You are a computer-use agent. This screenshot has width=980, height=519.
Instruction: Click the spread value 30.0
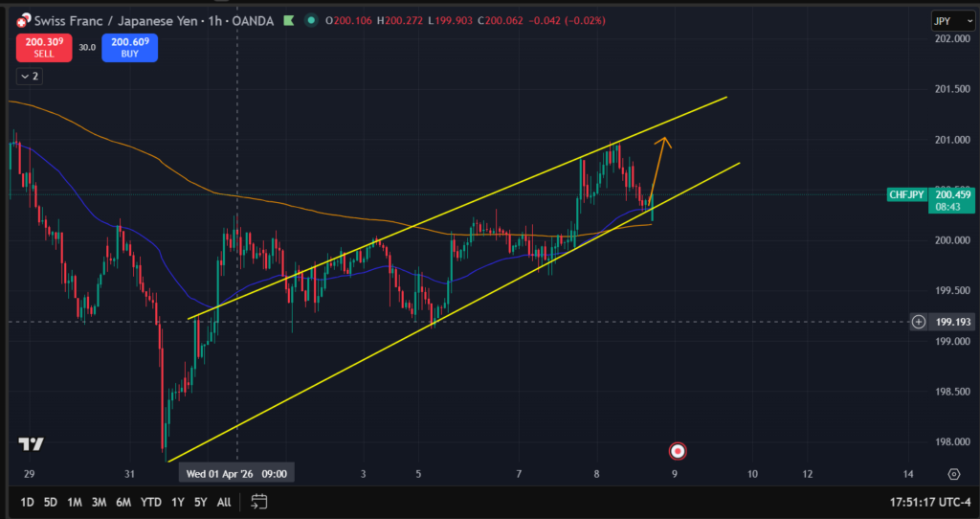coord(87,48)
